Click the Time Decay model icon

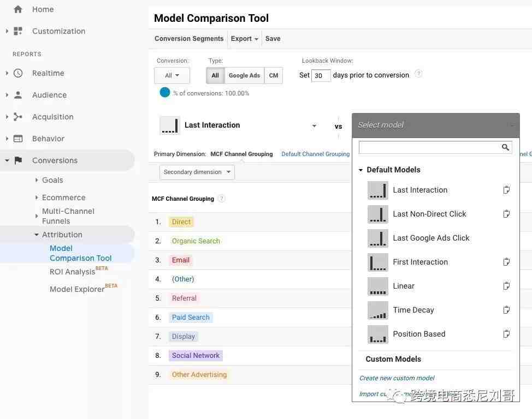point(377,310)
